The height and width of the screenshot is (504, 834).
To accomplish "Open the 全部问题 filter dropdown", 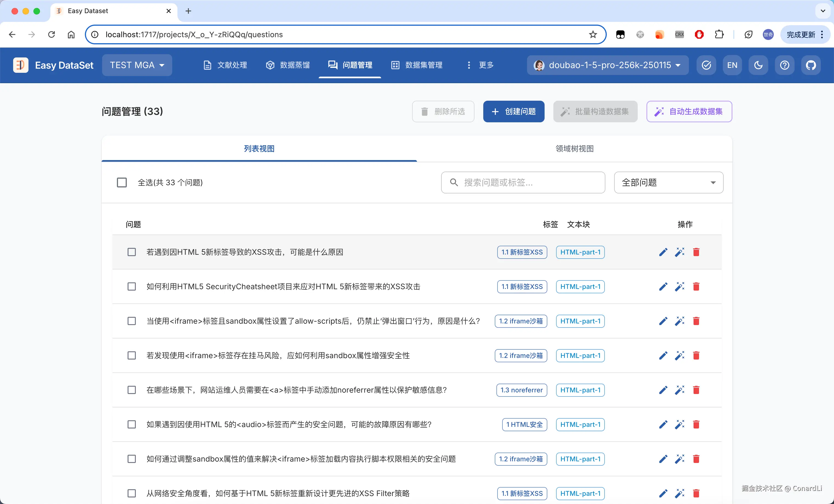I will point(668,183).
